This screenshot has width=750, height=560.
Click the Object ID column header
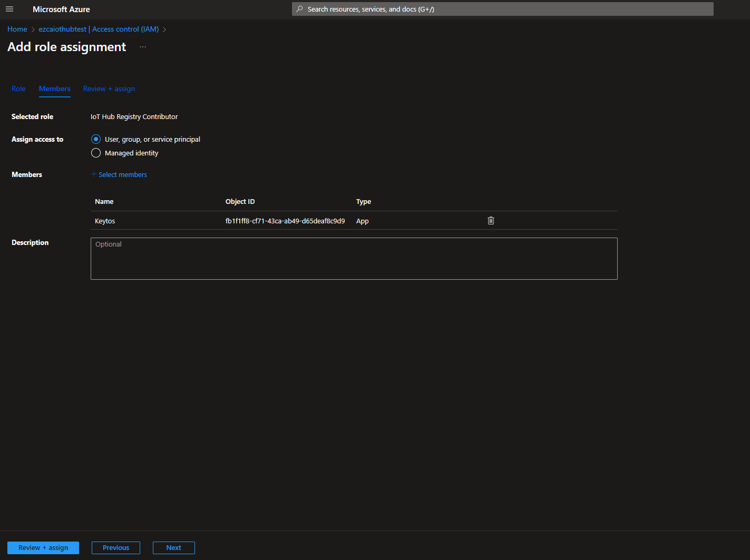pyautogui.click(x=240, y=201)
